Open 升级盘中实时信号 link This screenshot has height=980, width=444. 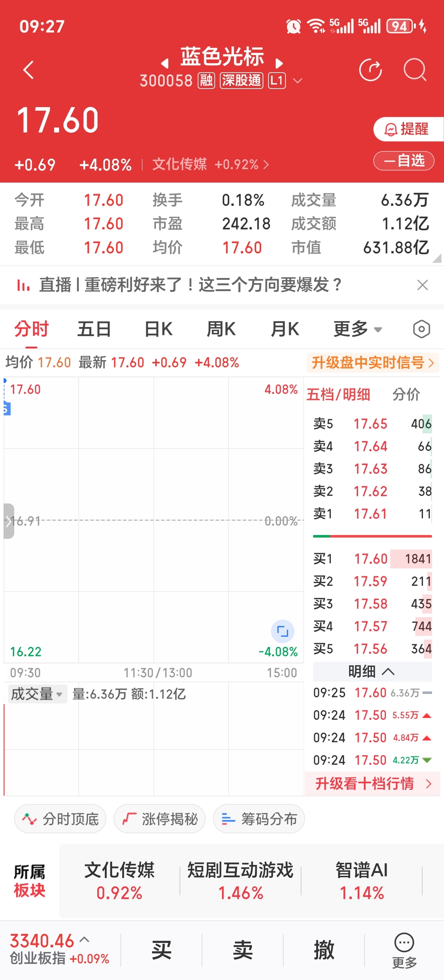(373, 363)
